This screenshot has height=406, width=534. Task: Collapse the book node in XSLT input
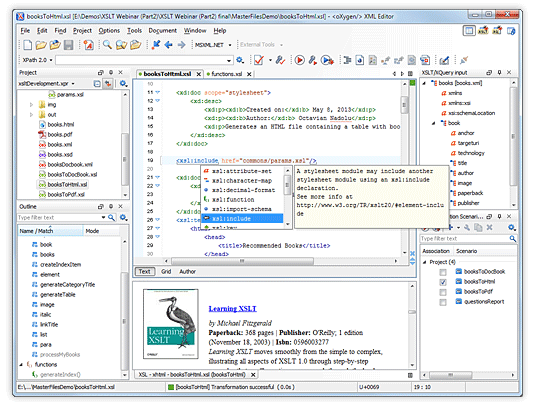coord(434,123)
